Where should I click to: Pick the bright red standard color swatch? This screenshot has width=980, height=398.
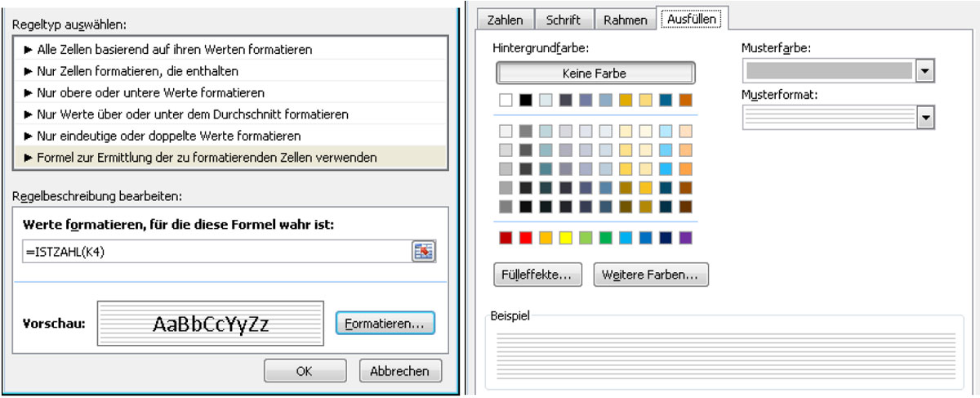(526, 238)
